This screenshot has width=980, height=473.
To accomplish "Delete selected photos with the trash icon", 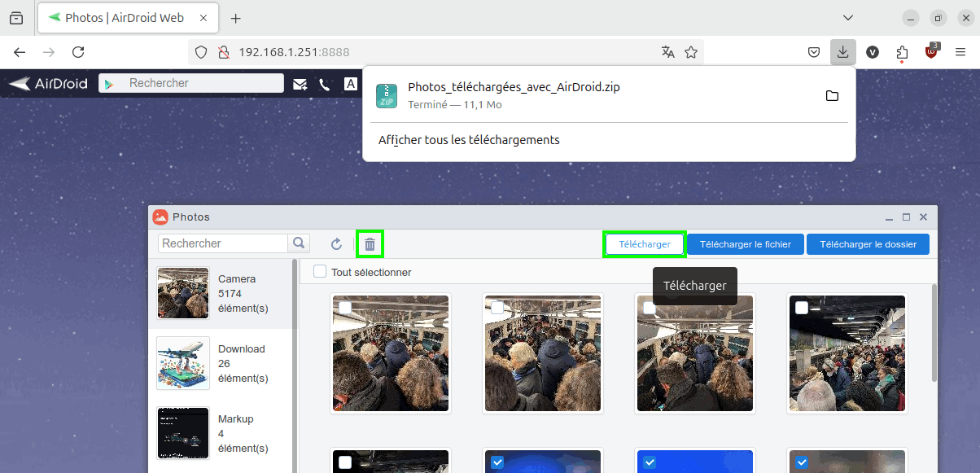I will 370,244.
